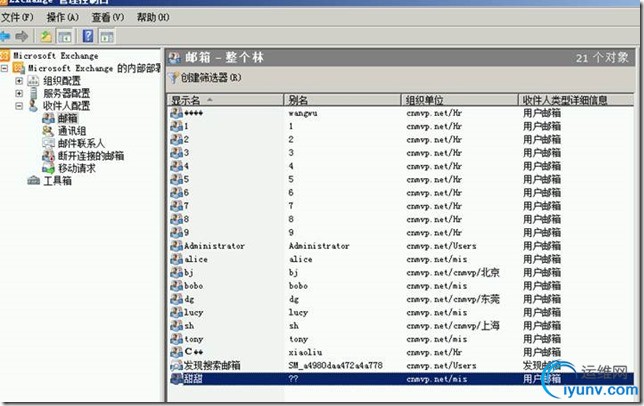Click the tony mailbox icon
The height and width of the screenshot is (406, 644).
tap(177, 339)
